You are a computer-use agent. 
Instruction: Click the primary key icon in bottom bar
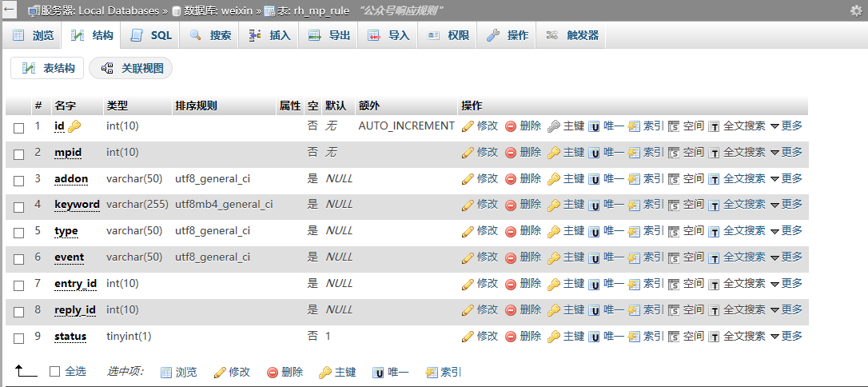325,373
